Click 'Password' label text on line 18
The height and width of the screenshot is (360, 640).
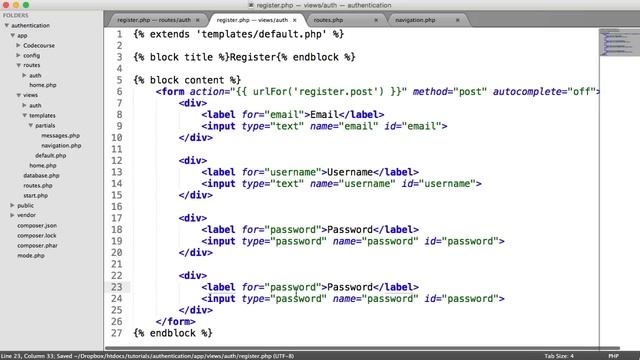coord(350,230)
